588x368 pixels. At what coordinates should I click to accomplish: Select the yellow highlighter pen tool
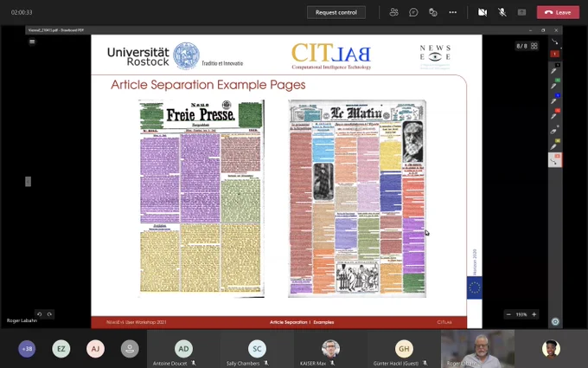click(x=554, y=145)
